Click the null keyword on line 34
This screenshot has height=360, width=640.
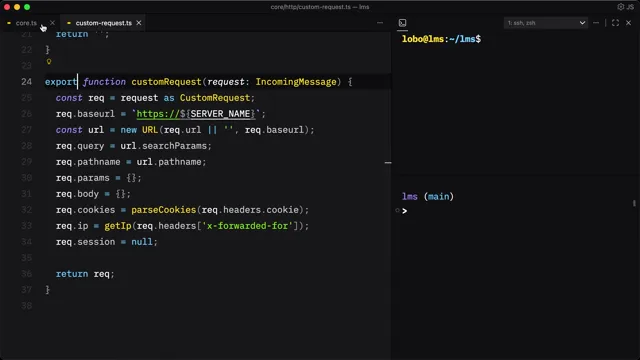[142, 242]
